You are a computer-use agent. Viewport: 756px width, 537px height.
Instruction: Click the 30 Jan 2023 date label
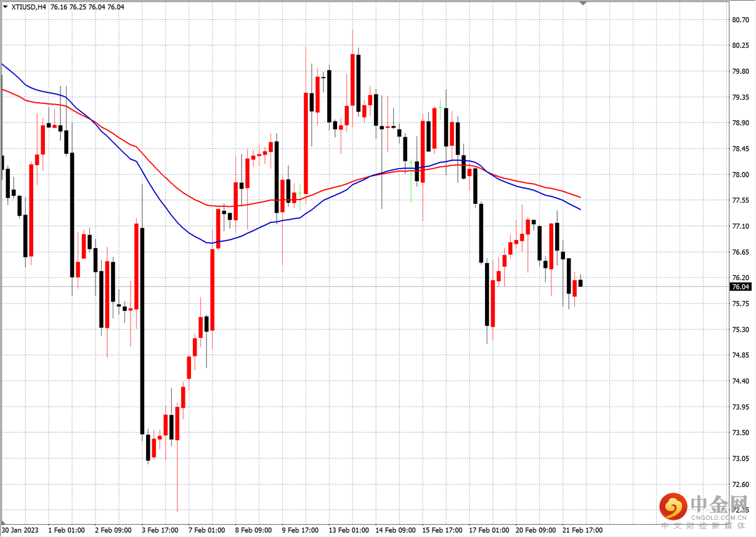coord(20,530)
